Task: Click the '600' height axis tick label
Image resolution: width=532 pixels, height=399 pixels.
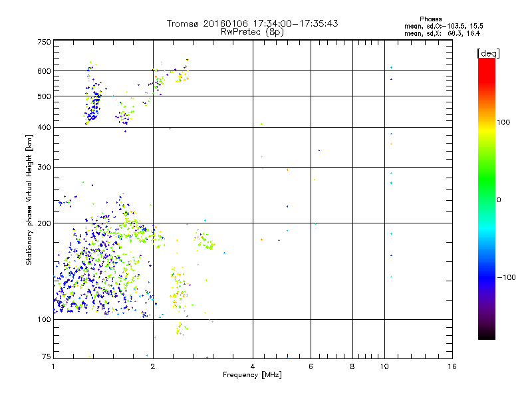Action: point(44,71)
